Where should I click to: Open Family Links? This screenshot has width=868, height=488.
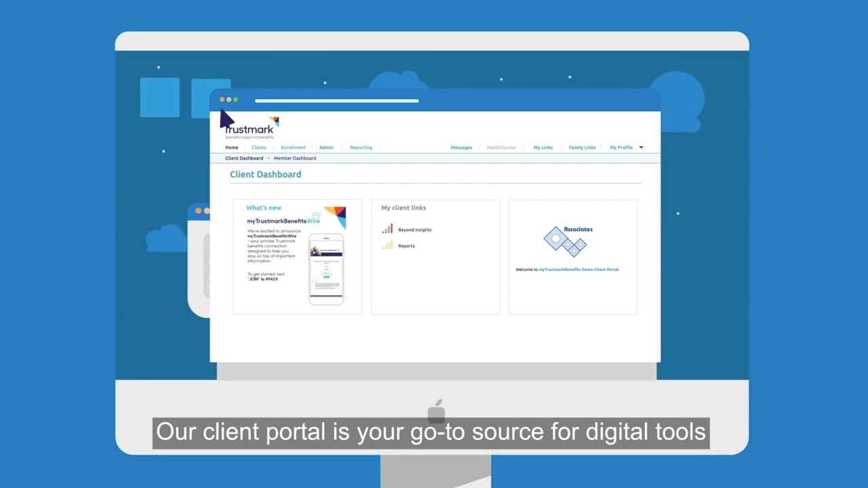[582, 147]
